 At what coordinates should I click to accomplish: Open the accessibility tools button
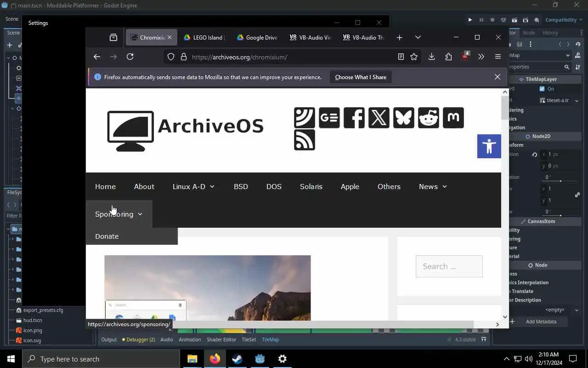pyautogui.click(x=489, y=146)
